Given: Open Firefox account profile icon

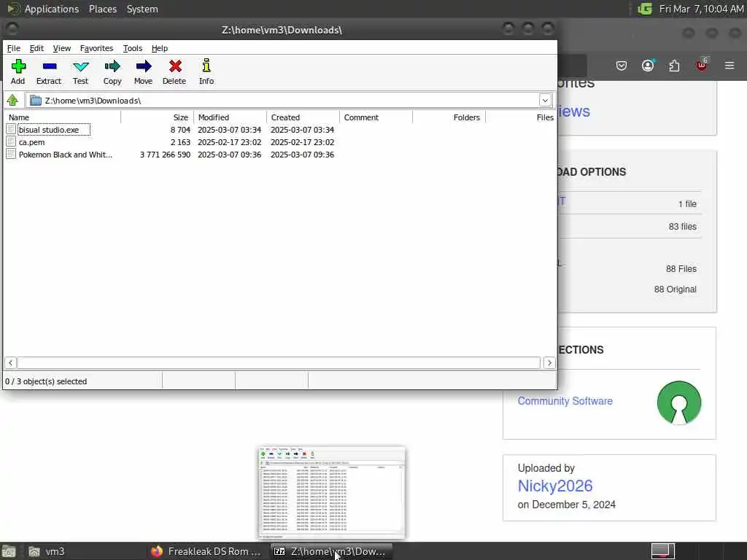Looking at the screenshot, I should 648,66.
